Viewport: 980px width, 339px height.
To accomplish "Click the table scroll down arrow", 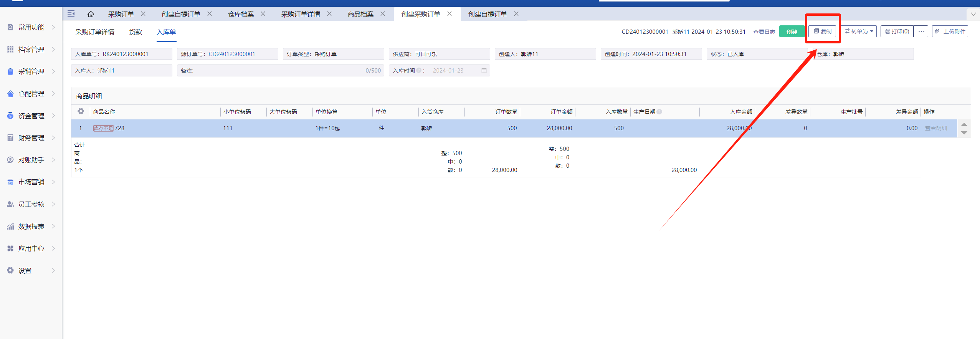I will (x=964, y=133).
